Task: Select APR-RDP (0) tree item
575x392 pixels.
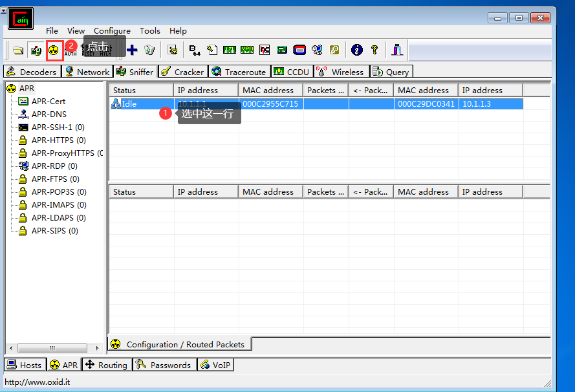Action: 54,166
